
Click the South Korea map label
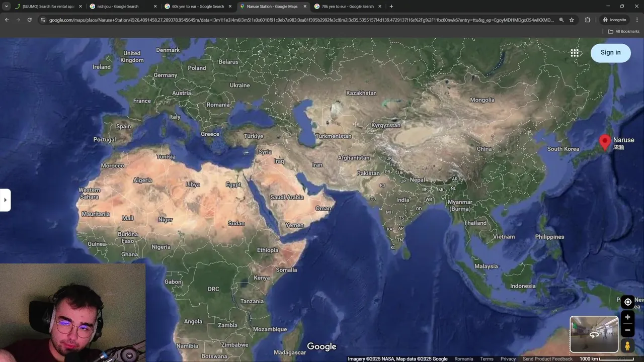pos(563,149)
